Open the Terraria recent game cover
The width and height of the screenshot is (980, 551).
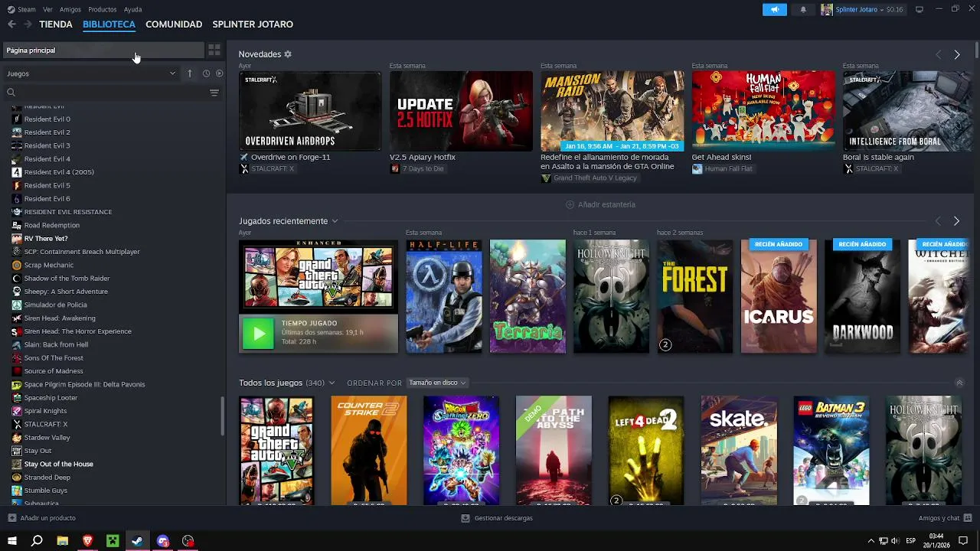(x=528, y=296)
